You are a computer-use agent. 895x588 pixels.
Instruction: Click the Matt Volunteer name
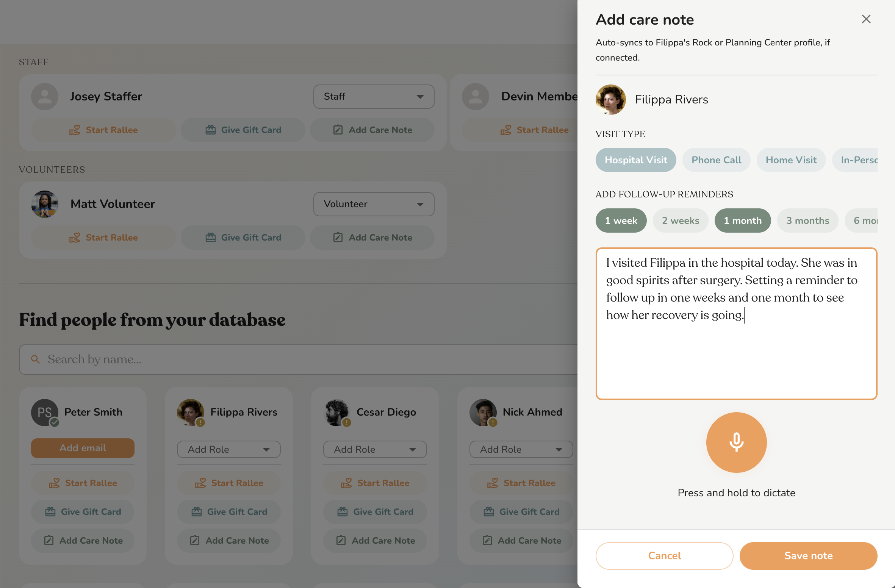point(113,204)
